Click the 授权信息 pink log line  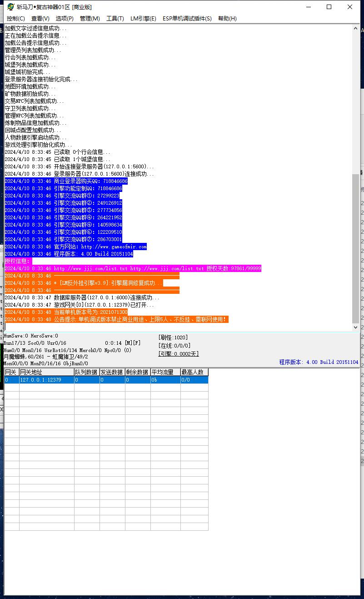coord(18,261)
